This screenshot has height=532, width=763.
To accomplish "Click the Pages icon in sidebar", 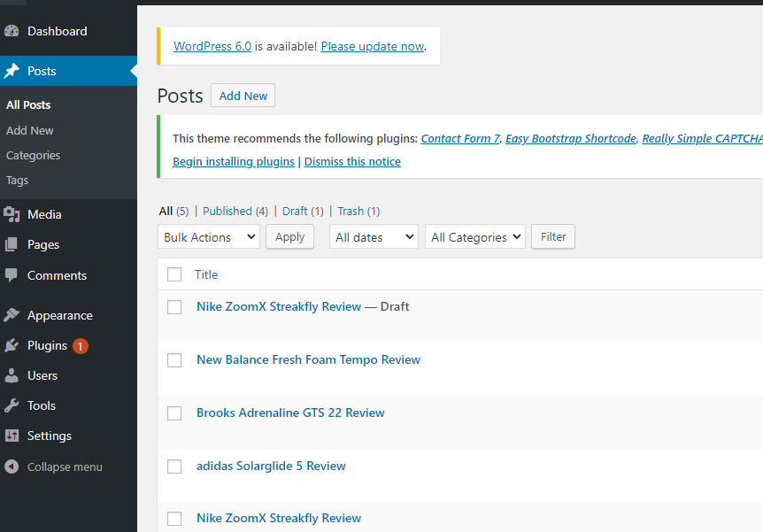I will click(x=12, y=244).
